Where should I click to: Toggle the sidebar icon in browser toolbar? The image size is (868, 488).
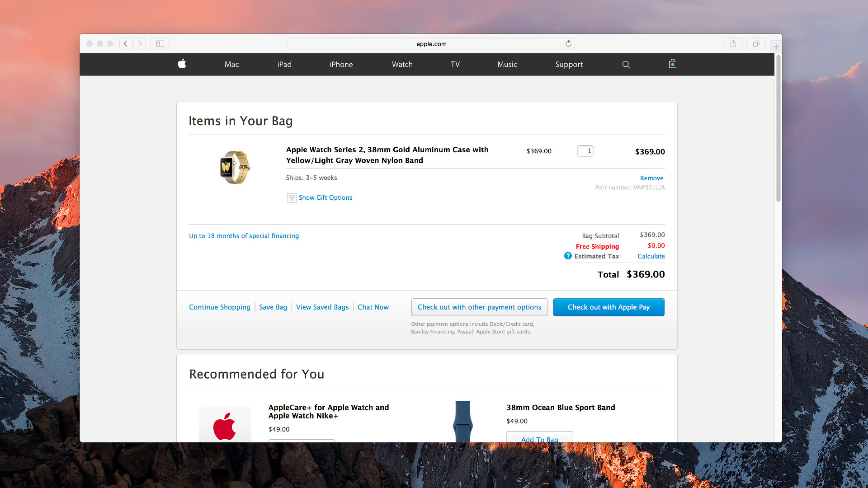coord(160,43)
